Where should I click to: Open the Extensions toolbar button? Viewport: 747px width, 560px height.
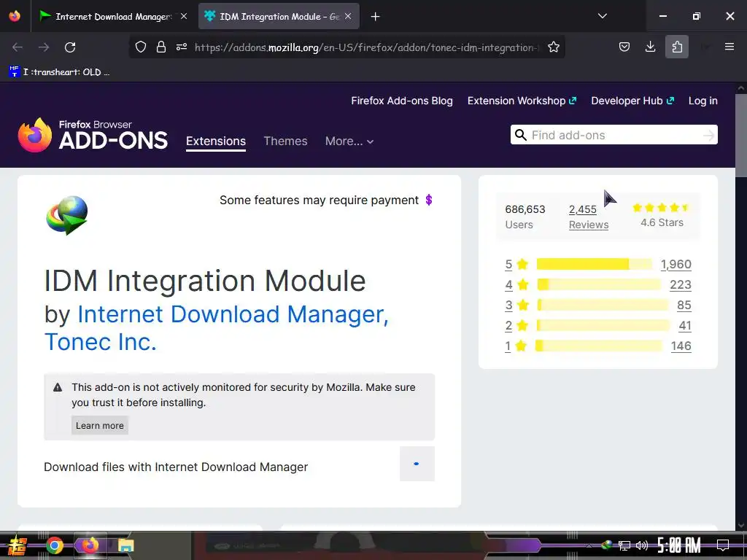pyautogui.click(x=677, y=47)
